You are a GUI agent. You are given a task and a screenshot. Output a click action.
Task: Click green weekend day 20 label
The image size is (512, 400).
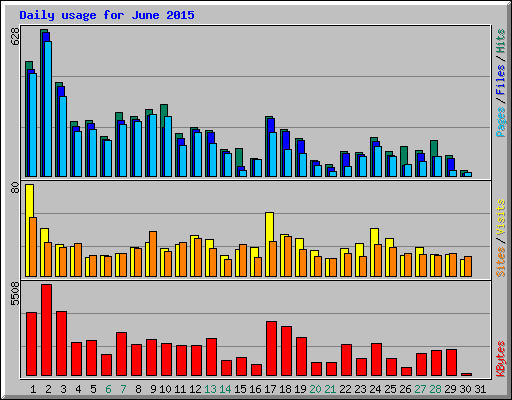pyautogui.click(x=315, y=389)
